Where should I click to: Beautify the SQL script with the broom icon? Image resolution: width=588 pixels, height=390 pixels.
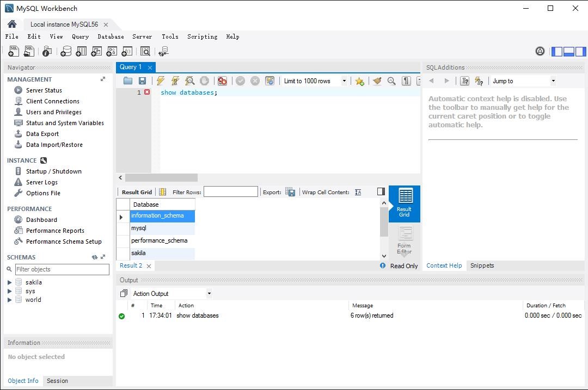tap(378, 81)
